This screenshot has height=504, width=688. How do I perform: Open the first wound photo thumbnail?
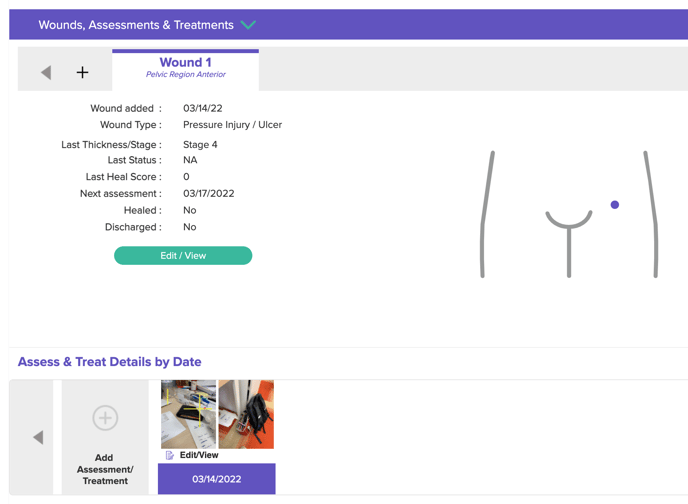[x=189, y=415]
